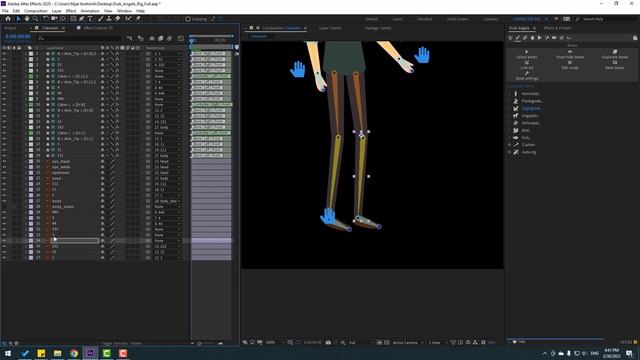Click the Frame Blending timeline icon

tap(160, 38)
